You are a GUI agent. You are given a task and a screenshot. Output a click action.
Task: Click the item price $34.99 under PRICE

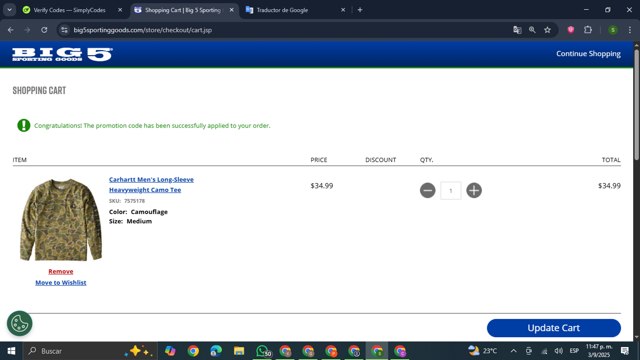322,186
